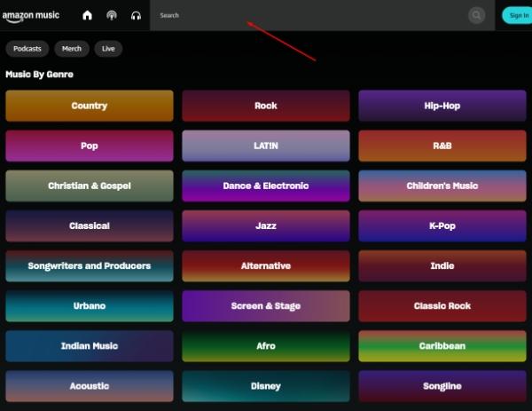Screen dimensions: 532x411
Task: Select the Live filter chip
Action: pos(108,49)
